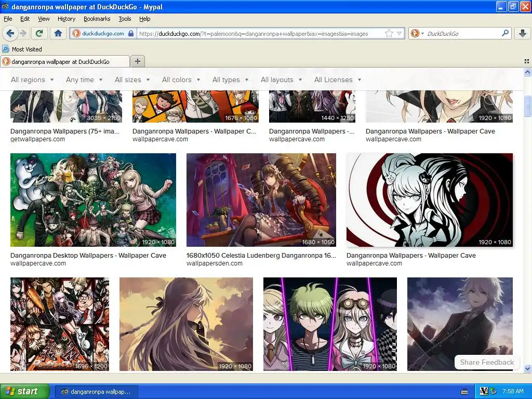Open the 1676 × 1080 orange panels thumbnail
Viewport: 532px width, 399px height.
pos(195,107)
